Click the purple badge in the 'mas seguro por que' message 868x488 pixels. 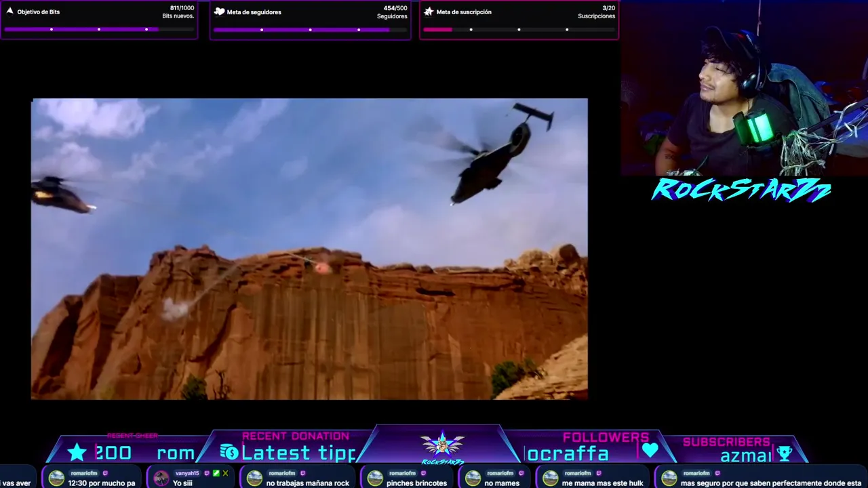(x=718, y=473)
